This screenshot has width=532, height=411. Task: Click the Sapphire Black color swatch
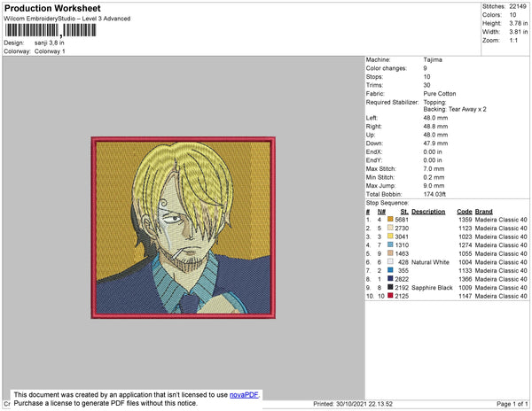click(x=390, y=287)
